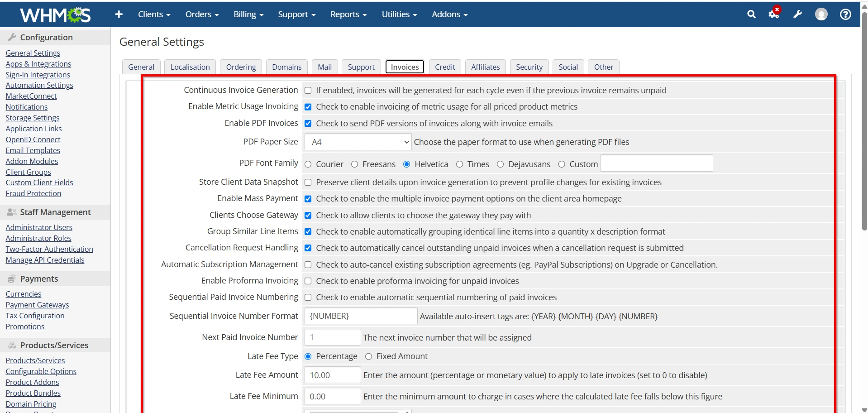Switch to the Mail tab
Viewport: 868px width, 413px height.
pos(325,67)
